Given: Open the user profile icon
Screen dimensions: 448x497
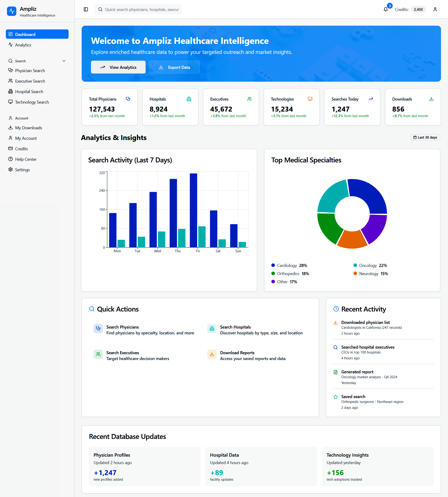Looking at the screenshot, I should 435,9.
